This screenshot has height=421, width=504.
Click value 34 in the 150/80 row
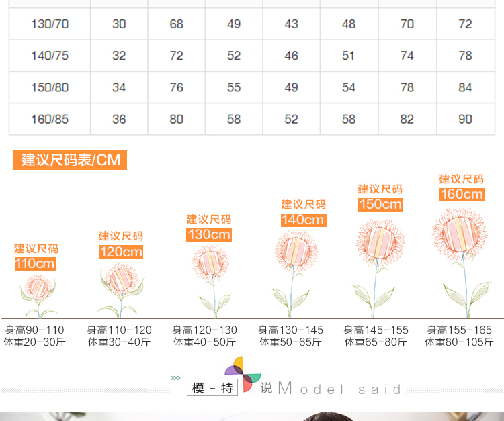pos(119,87)
